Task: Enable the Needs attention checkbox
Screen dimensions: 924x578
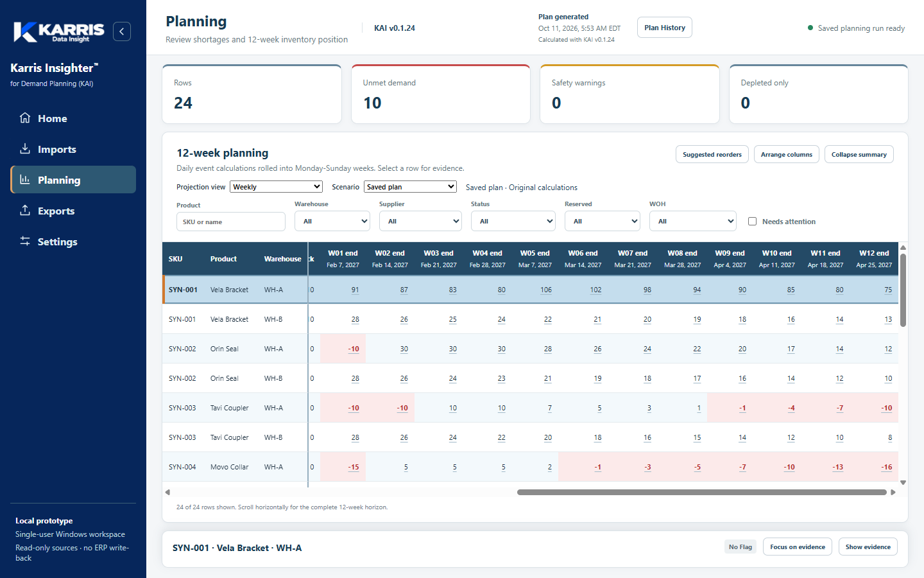Action: [752, 222]
